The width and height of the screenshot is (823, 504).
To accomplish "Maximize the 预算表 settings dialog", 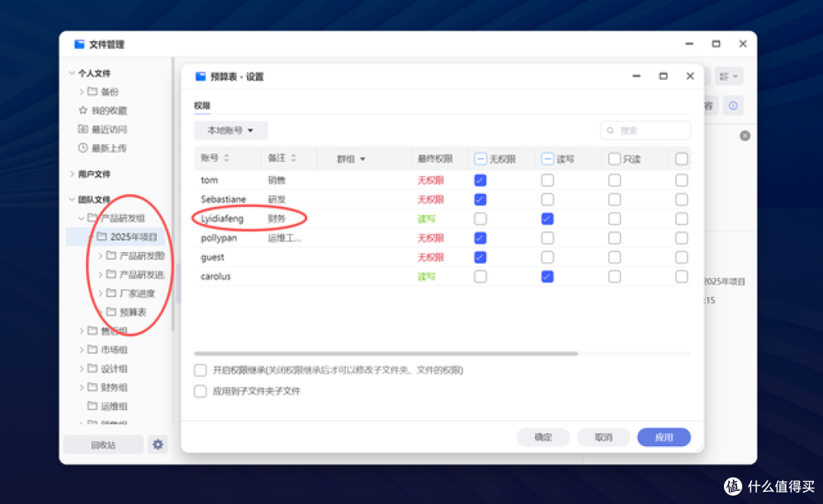I will pos(663,76).
